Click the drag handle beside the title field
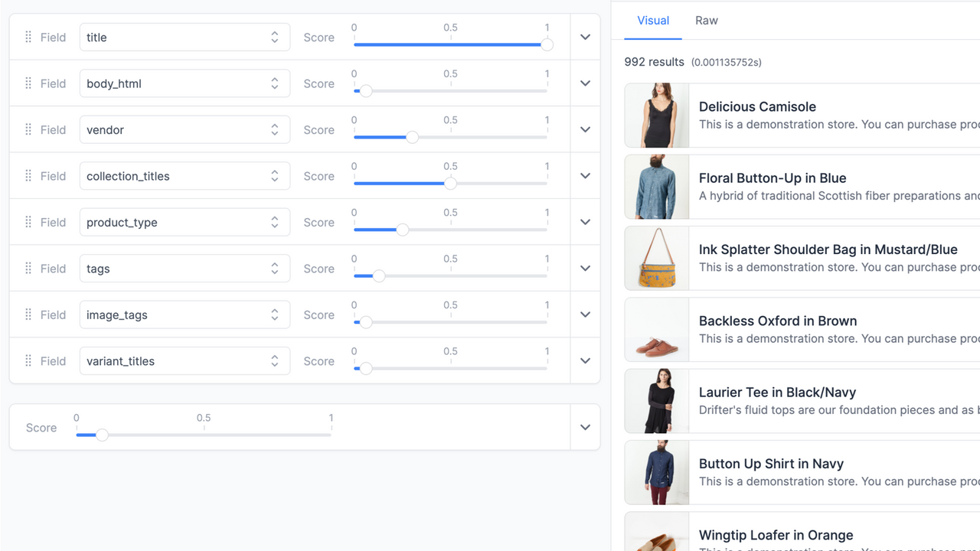This screenshot has height=551, width=980. point(28,37)
